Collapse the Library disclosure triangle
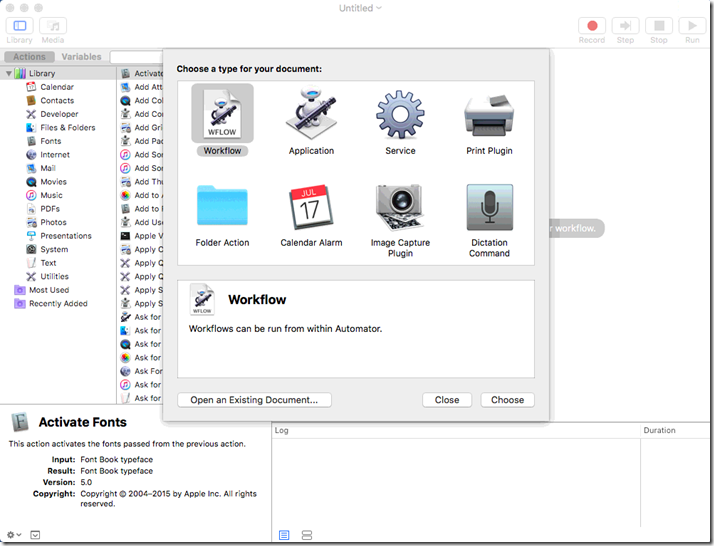Viewport: 714px width, 546px height. pyautogui.click(x=9, y=73)
